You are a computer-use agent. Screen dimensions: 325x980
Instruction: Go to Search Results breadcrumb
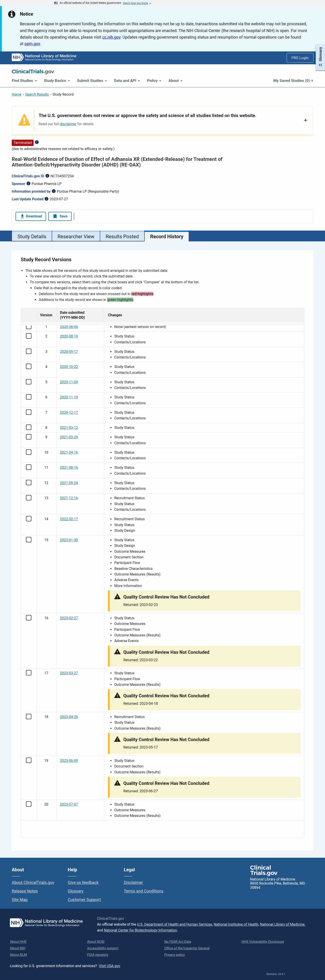pos(37,94)
